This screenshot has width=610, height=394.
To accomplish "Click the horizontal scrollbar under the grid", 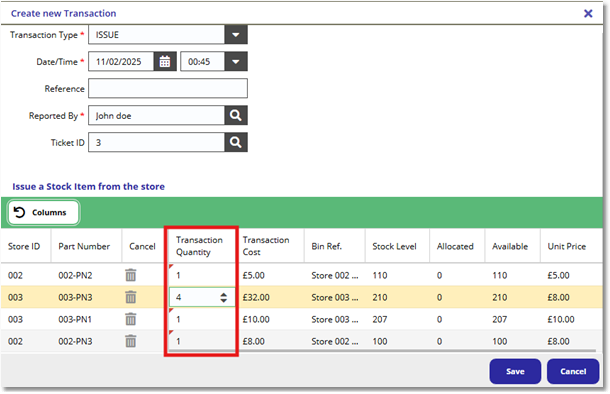I will (x=382, y=350).
